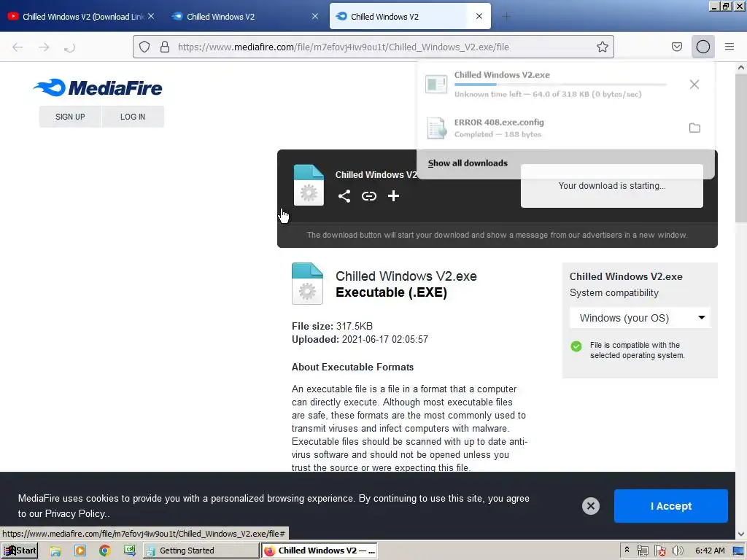Image resolution: width=747 pixels, height=560 pixels.
Task: Launch Google Chrome from taskbar
Action: pyautogui.click(x=105, y=551)
